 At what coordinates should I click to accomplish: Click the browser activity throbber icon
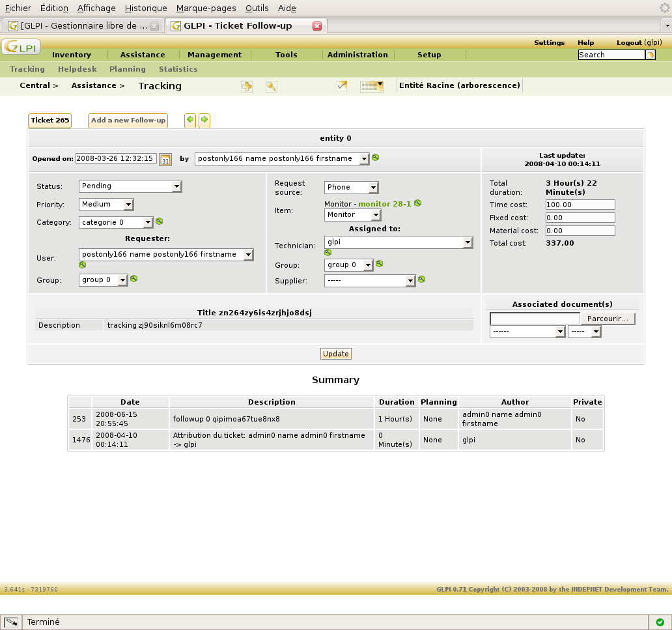pyautogui.click(x=664, y=8)
